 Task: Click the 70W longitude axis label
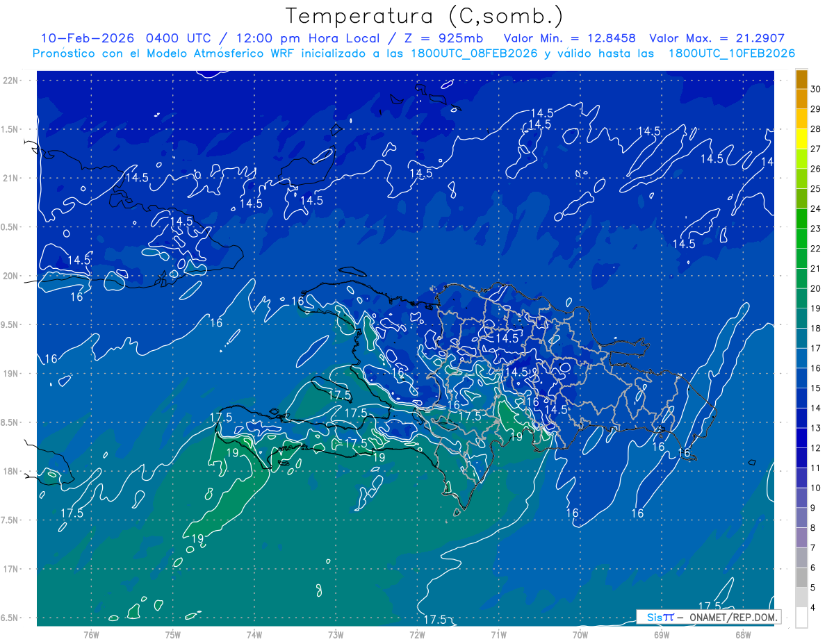pos(580,634)
